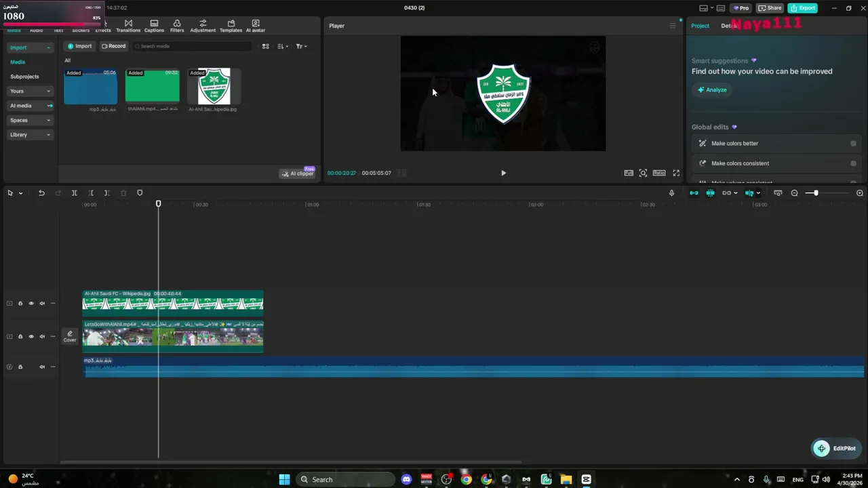
Task: Open the Ratio setting in Player
Action: tap(659, 173)
